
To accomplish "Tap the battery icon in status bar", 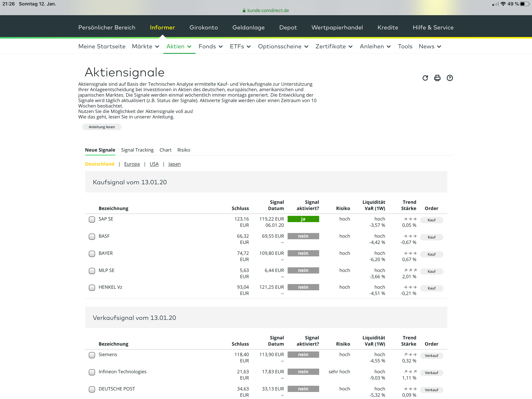I will pyautogui.click(x=524, y=4).
